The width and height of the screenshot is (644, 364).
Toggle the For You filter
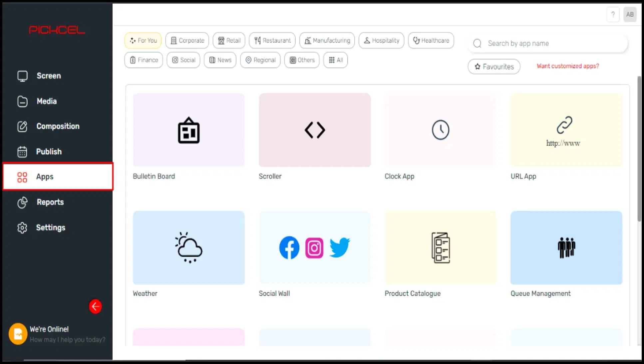tap(143, 40)
